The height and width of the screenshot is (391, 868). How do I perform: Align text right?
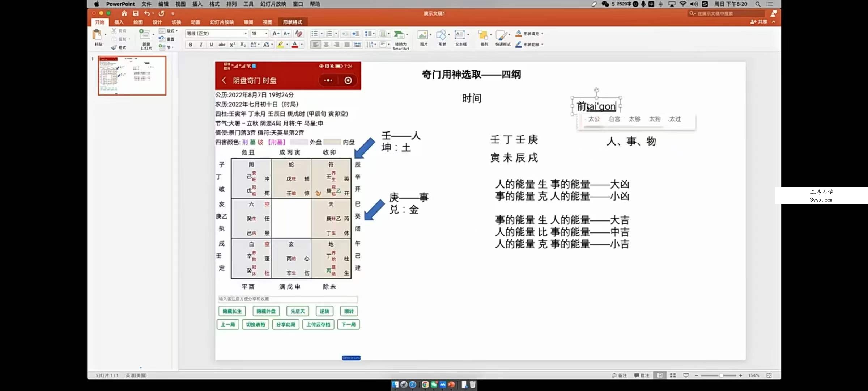[337, 45]
